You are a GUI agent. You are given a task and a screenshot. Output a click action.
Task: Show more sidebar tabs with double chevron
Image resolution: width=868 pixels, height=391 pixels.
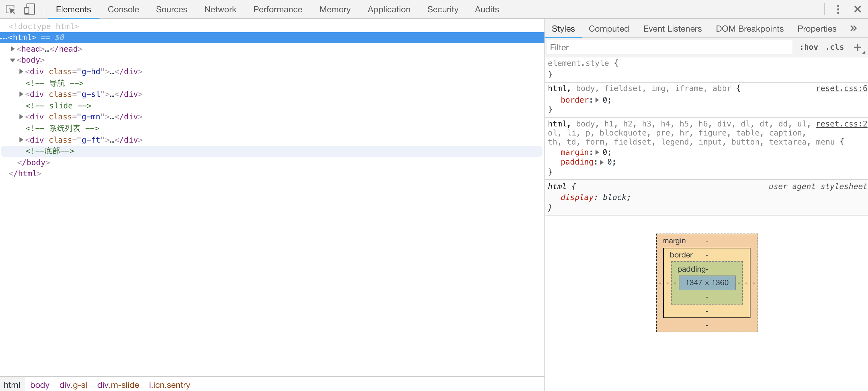coord(853,29)
